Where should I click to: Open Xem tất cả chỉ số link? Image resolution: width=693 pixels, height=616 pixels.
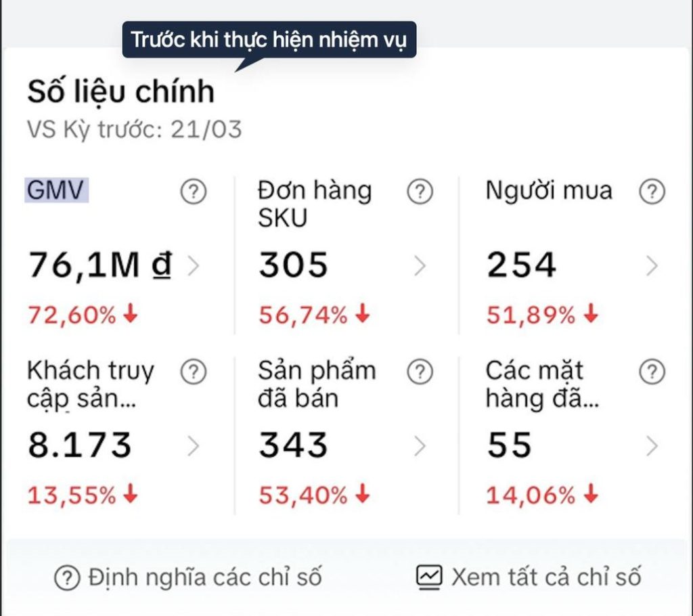tap(545, 577)
